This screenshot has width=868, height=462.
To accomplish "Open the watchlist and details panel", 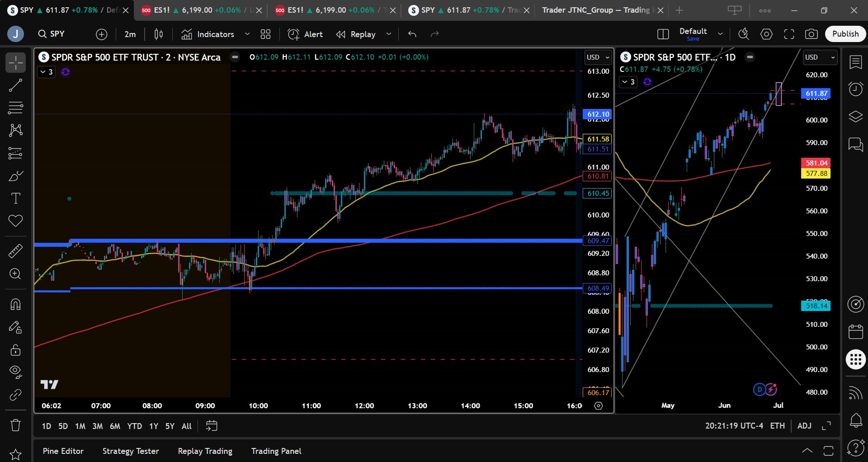I will point(855,62).
